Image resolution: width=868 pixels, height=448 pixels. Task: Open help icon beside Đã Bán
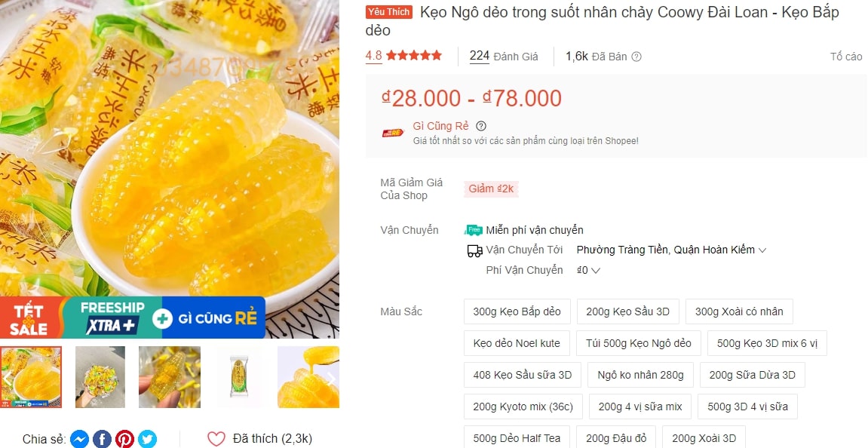click(636, 57)
